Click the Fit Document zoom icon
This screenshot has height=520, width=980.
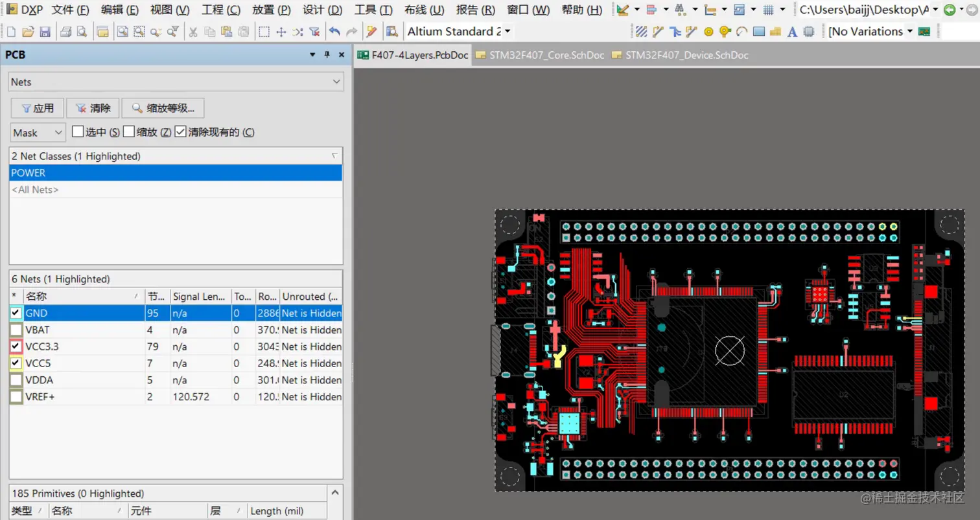click(122, 31)
